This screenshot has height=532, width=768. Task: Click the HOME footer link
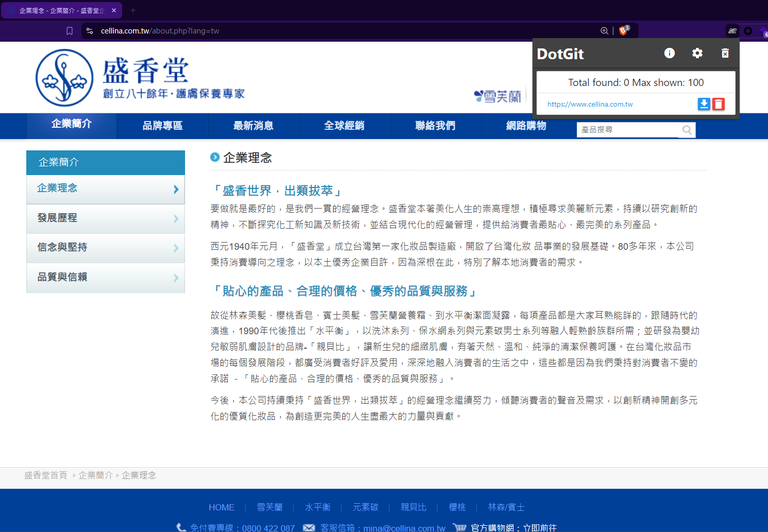pyautogui.click(x=222, y=507)
